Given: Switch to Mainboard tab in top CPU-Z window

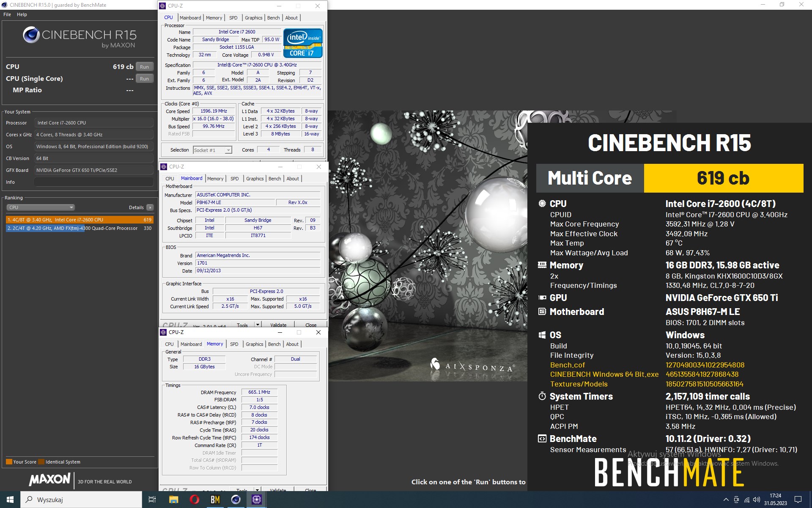Looking at the screenshot, I should 190,18.
